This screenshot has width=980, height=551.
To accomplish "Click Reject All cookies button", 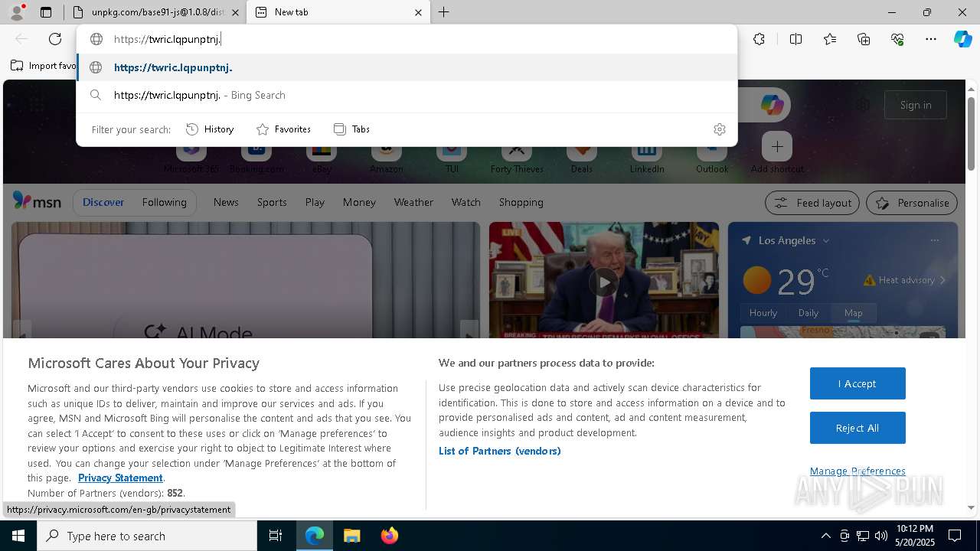I will pyautogui.click(x=857, y=428).
